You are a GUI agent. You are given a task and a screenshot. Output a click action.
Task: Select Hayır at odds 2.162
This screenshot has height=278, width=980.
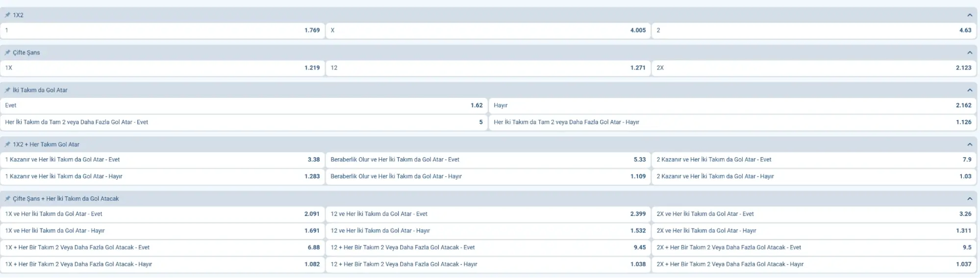coord(732,105)
